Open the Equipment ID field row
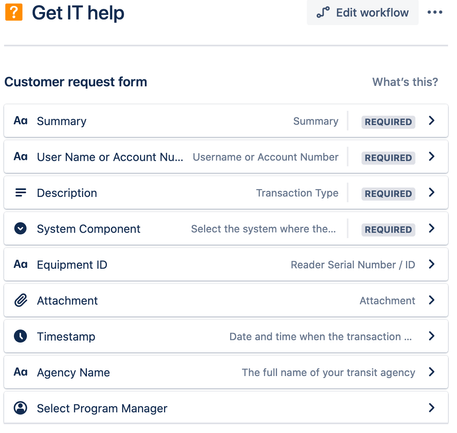This screenshot has height=433, width=457. pyautogui.click(x=226, y=264)
